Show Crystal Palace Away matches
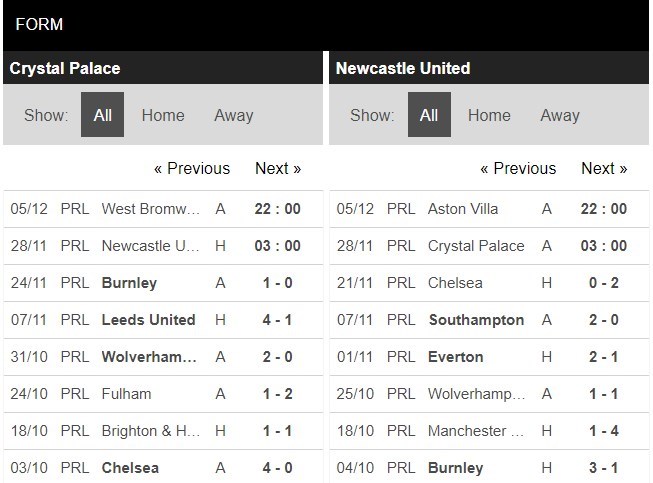Image resolution: width=653 pixels, height=483 pixels. click(233, 115)
